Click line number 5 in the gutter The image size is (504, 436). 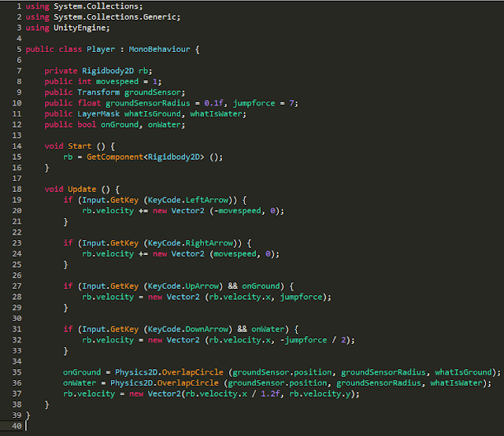tap(19, 49)
